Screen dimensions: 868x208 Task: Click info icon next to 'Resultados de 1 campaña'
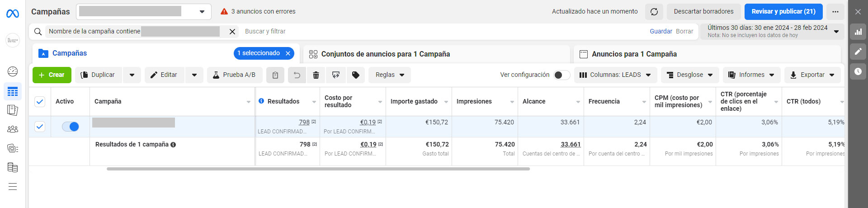[x=173, y=145]
